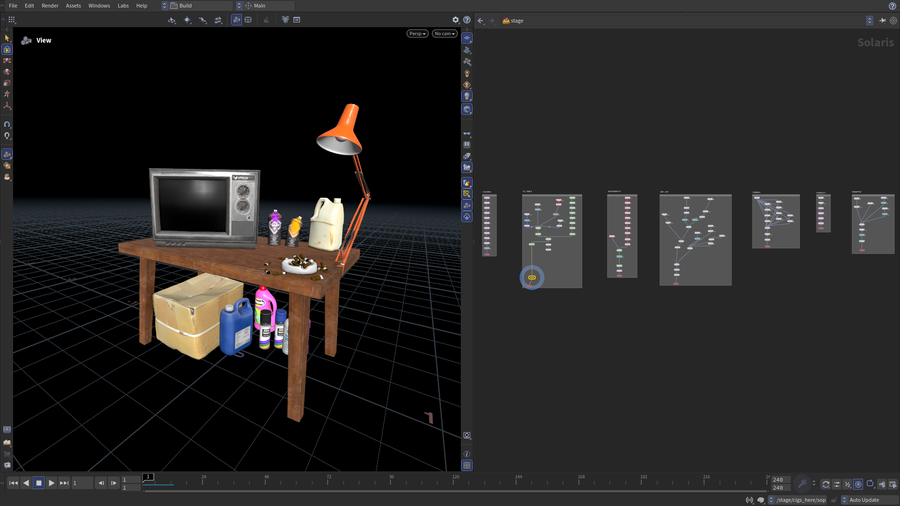Click the flipbook render icon at timeline end
This screenshot has width=900, height=506.
893,484
